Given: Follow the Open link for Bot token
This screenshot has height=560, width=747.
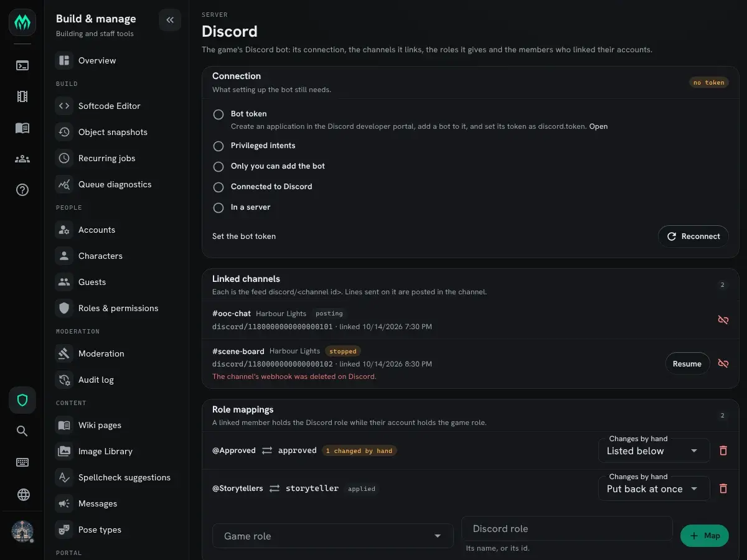Looking at the screenshot, I should point(598,126).
